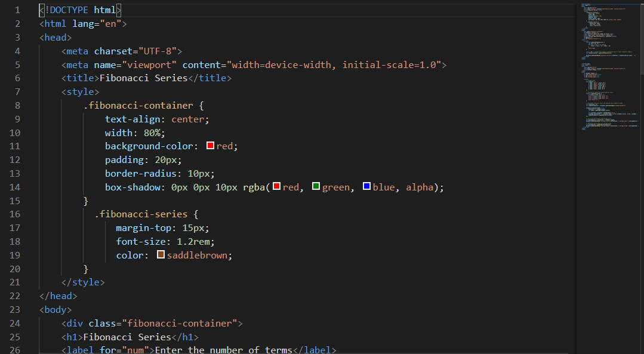Click the 'Enter the number of terms' text
Image resolution: width=644 pixels, height=354 pixels.
point(223,350)
